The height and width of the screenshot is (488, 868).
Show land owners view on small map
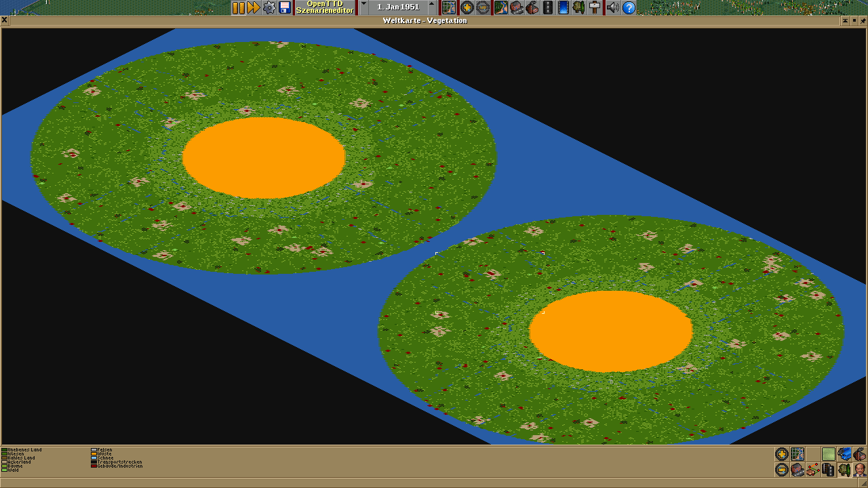tap(860, 470)
